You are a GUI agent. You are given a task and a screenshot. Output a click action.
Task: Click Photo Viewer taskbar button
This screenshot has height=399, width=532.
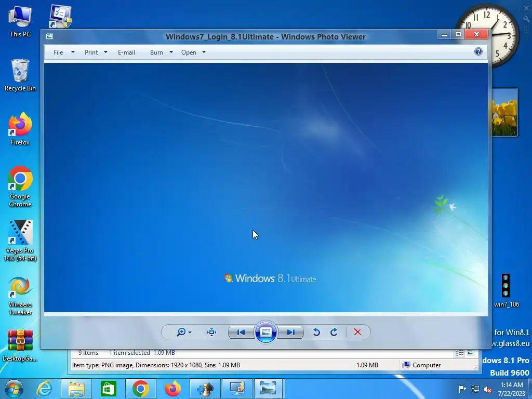tap(269, 389)
